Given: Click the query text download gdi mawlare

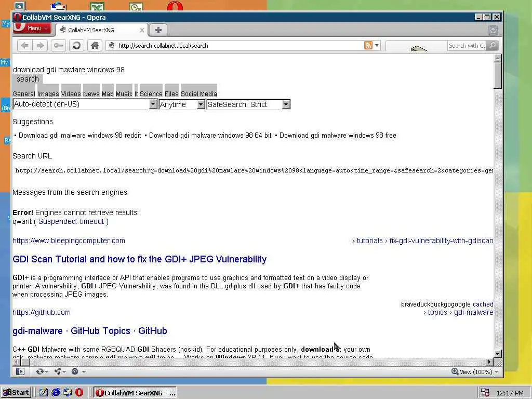Looking at the screenshot, I should [69, 70].
